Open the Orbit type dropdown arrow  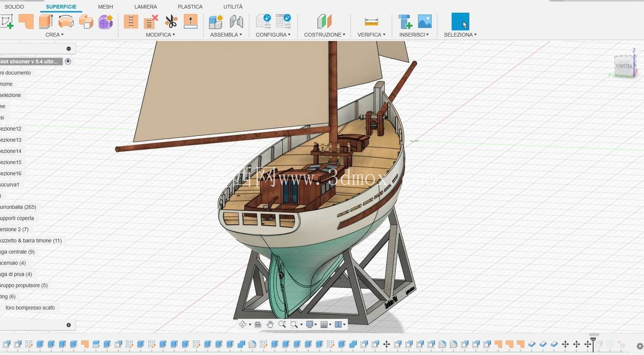click(x=250, y=325)
